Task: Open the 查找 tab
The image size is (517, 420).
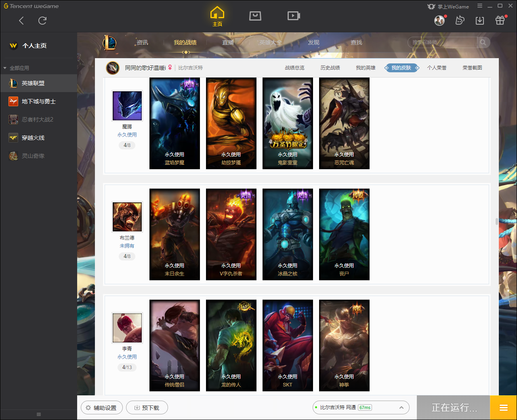Action: point(356,42)
